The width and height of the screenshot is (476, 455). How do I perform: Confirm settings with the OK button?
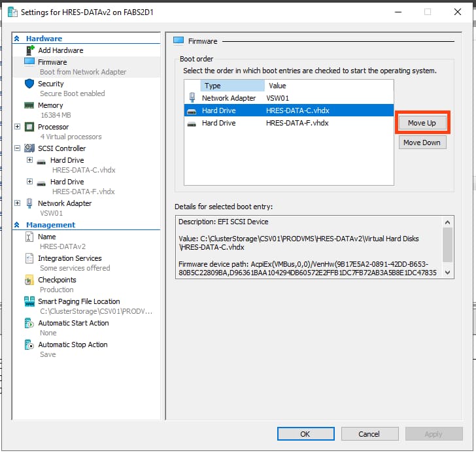tap(306, 434)
